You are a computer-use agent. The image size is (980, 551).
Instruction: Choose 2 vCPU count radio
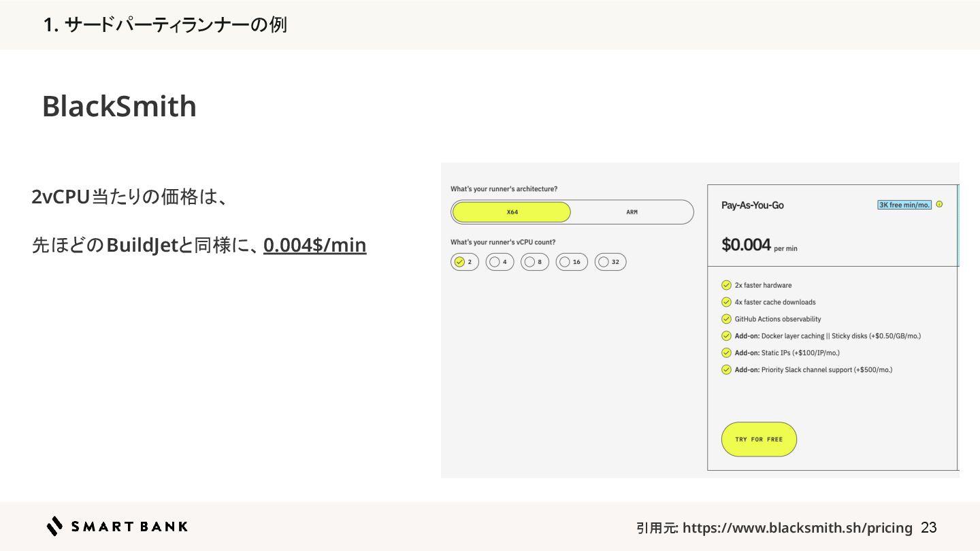coord(465,262)
